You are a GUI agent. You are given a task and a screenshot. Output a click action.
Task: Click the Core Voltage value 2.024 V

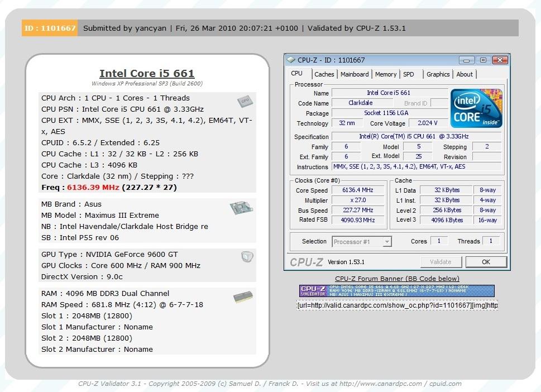point(428,123)
